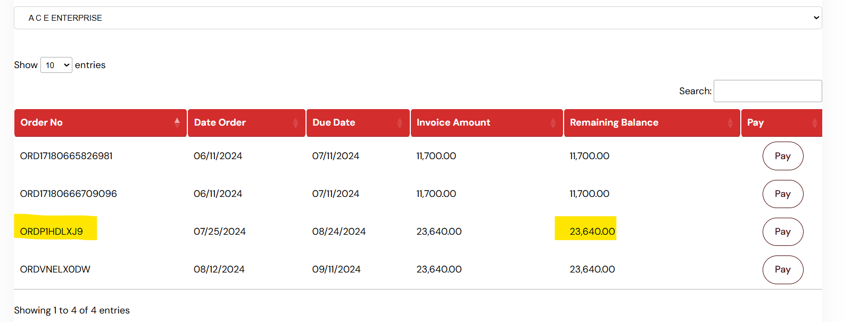Click sort arrows in Pay column header
868x322 pixels.
(814, 123)
